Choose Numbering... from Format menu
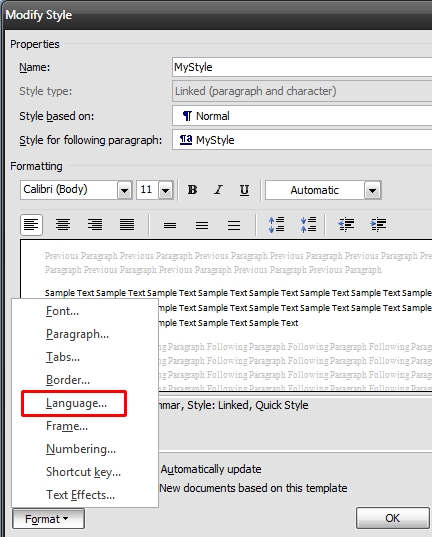Viewport: 432px width, 537px height. tap(85, 449)
